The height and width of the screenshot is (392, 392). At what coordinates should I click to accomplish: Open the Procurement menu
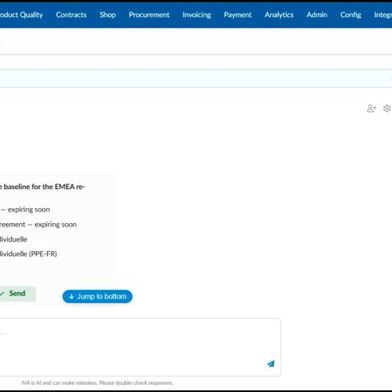coord(149,15)
